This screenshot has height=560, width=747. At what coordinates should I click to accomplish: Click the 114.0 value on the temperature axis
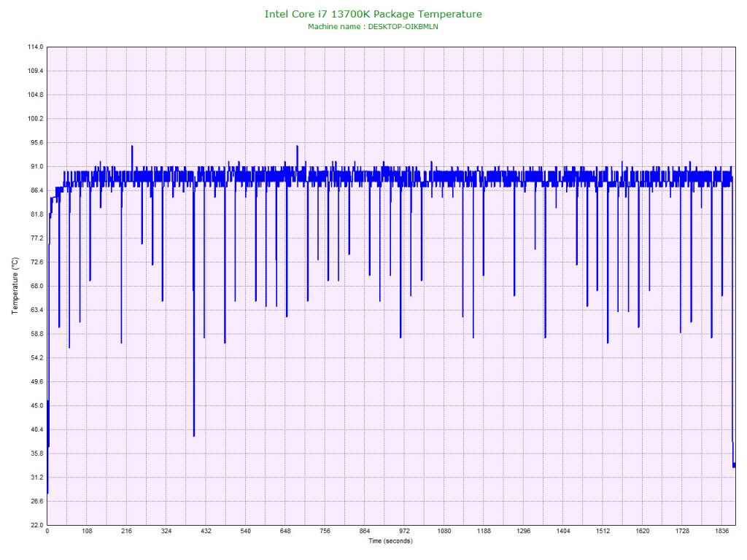[x=35, y=47]
